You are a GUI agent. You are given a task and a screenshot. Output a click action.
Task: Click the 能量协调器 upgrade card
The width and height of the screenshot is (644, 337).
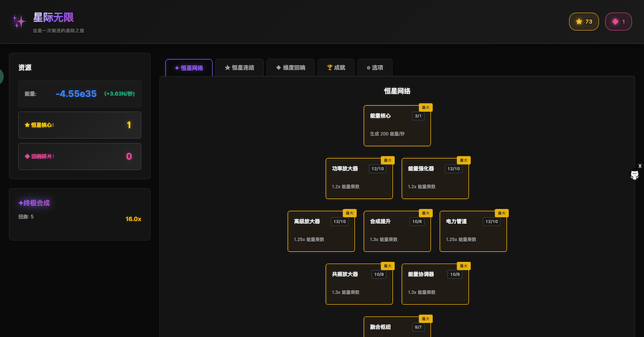pos(435,284)
